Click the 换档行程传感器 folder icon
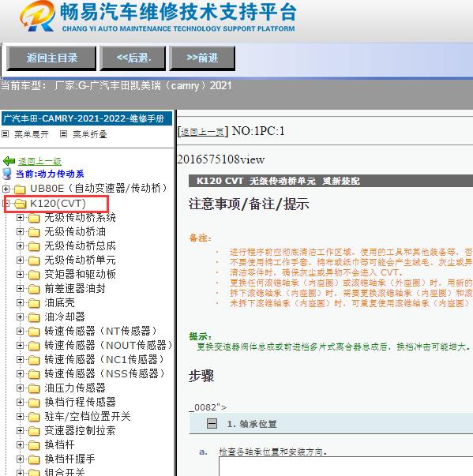Screen dimensions: 473x476 34,403
